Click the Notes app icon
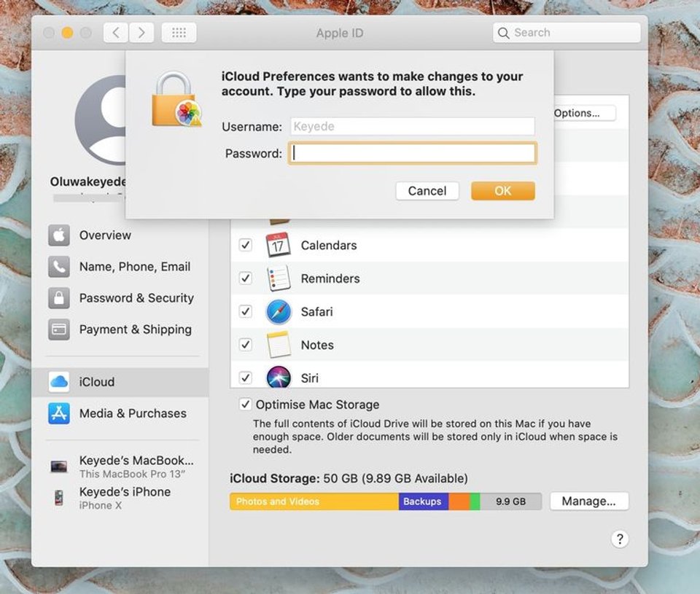Image resolution: width=700 pixels, height=594 pixels. [x=278, y=345]
